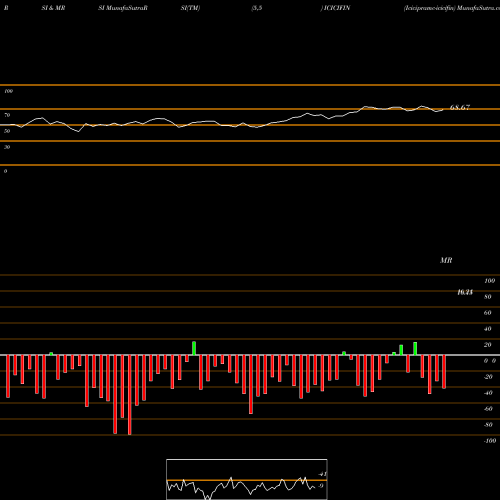The width and height of the screenshot is (500, 500).
Task: Click the MR axis label -100
Action: pos(490,441)
